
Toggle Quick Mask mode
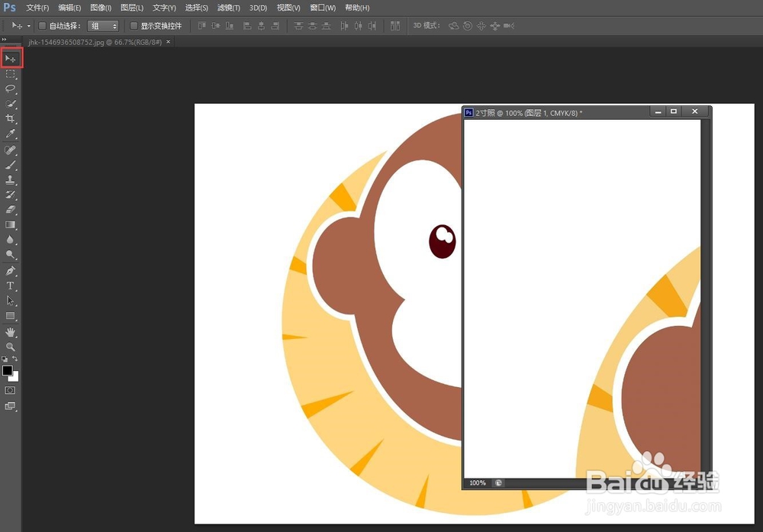click(10, 390)
